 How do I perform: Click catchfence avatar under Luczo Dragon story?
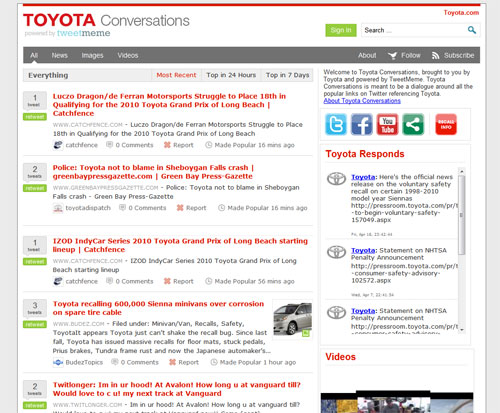click(x=58, y=145)
